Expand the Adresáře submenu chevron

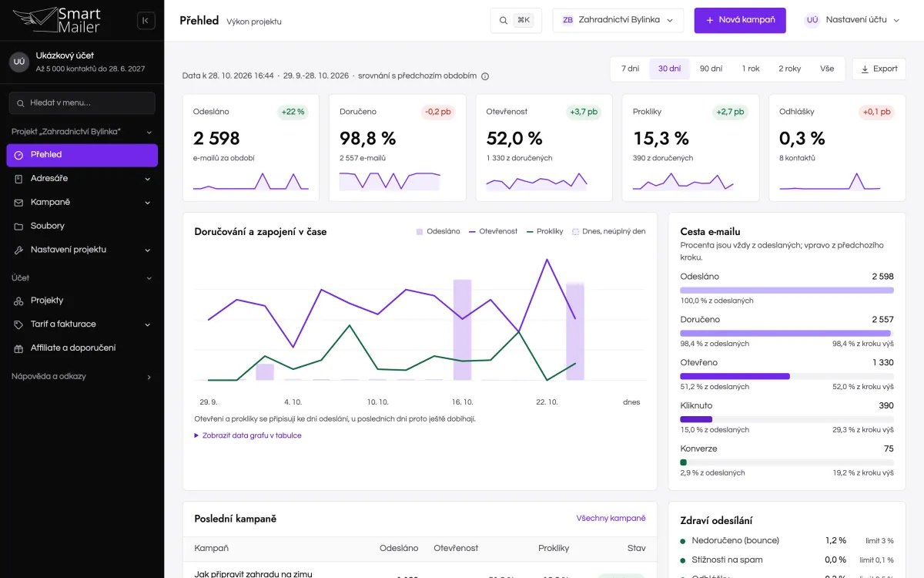148,179
